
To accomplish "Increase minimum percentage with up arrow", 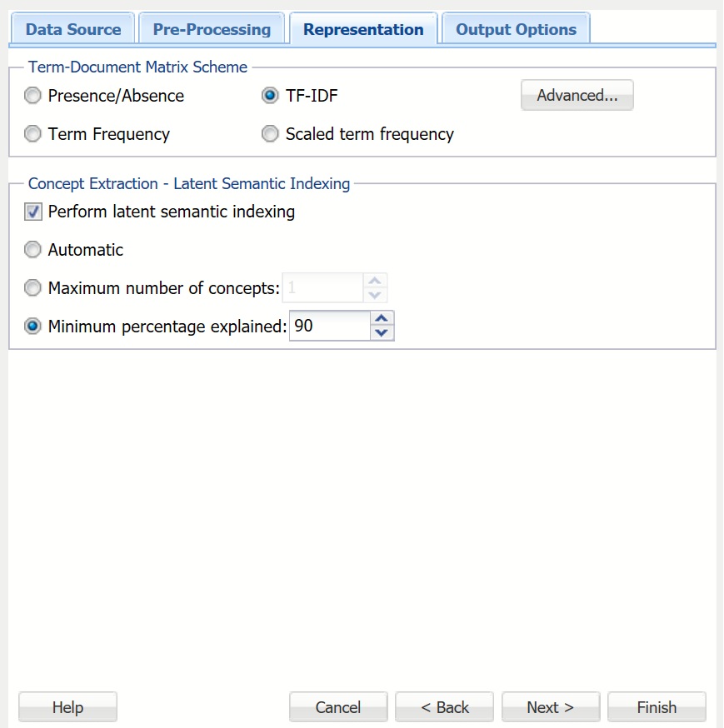I will click(x=382, y=319).
